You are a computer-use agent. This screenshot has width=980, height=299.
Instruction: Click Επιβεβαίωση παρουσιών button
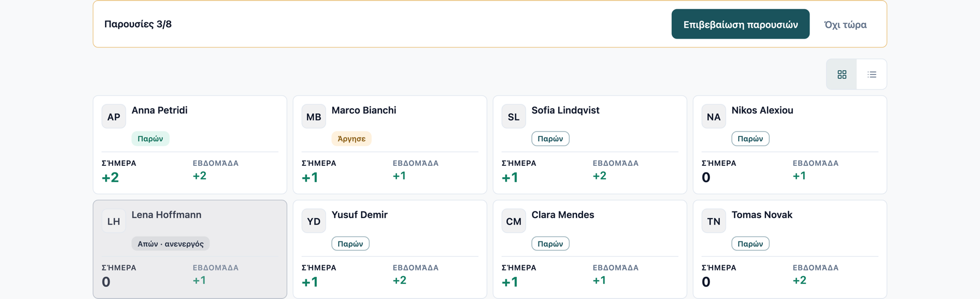[x=740, y=24]
